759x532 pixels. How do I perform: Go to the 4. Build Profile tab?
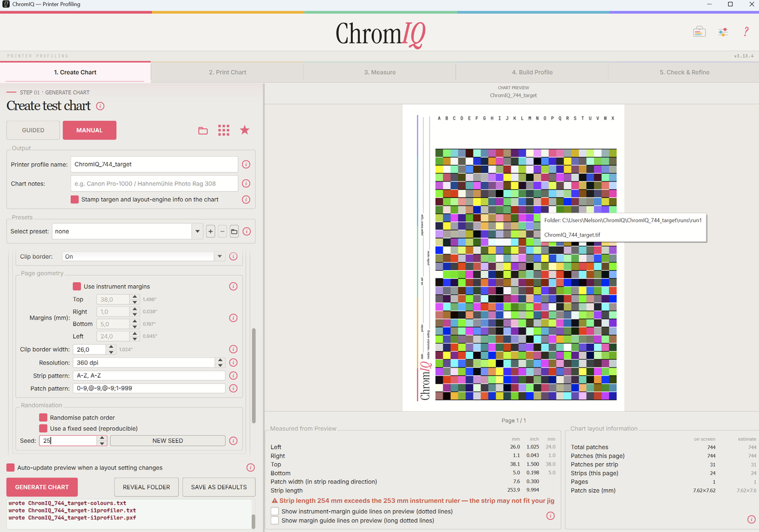point(532,72)
